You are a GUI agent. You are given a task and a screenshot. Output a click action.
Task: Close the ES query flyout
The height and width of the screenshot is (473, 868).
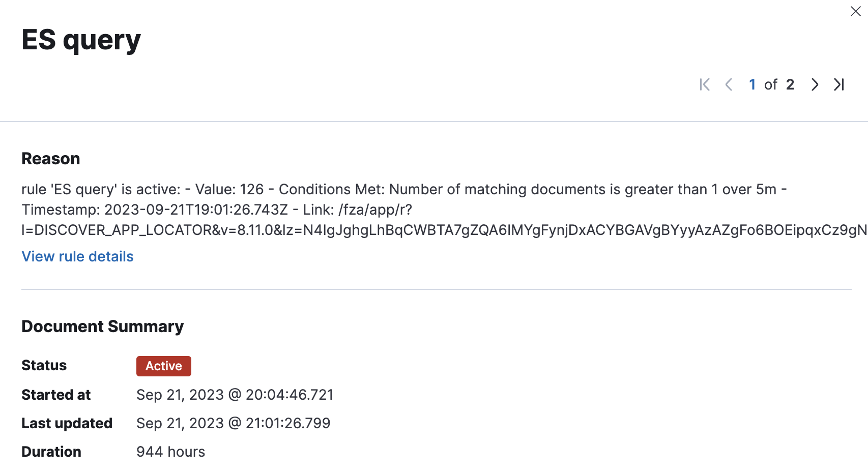[855, 11]
